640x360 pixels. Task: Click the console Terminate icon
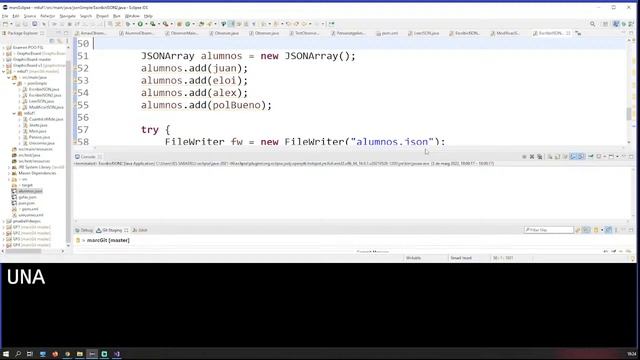(524, 157)
